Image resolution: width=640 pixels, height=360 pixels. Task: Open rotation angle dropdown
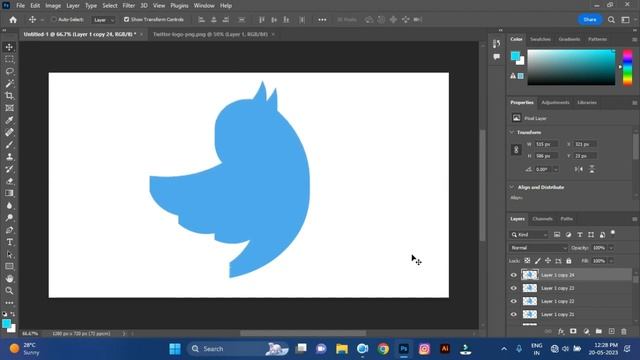click(555, 169)
